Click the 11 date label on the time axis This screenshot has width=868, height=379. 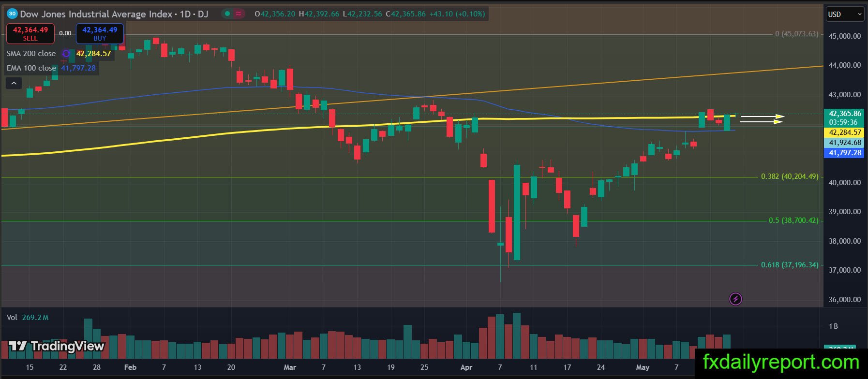coord(533,367)
